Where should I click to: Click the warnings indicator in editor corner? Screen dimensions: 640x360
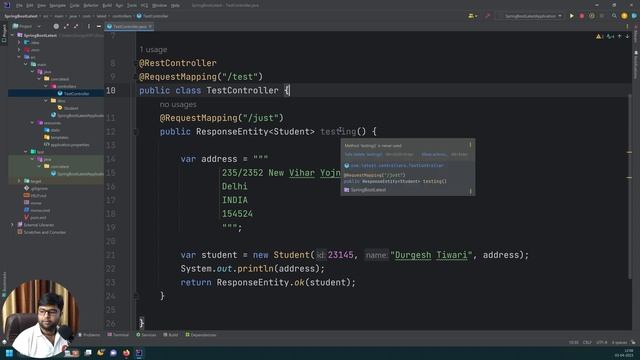(x=599, y=37)
